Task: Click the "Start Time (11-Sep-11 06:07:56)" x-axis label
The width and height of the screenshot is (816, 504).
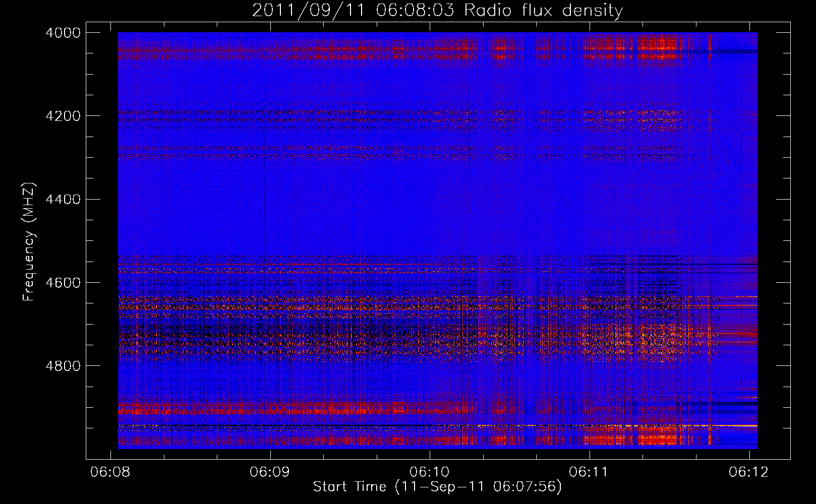Action: click(437, 487)
